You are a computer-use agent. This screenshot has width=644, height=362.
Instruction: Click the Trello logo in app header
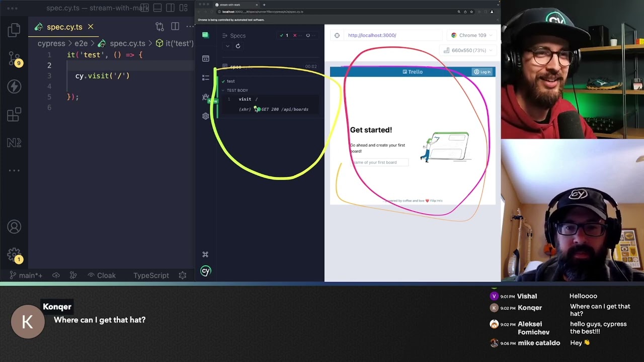[413, 72]
